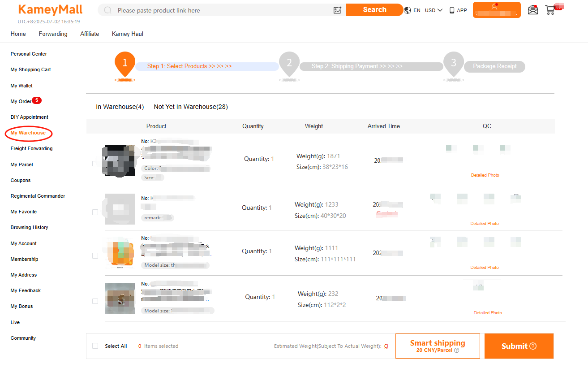Click the Submit help question icon

533,346
